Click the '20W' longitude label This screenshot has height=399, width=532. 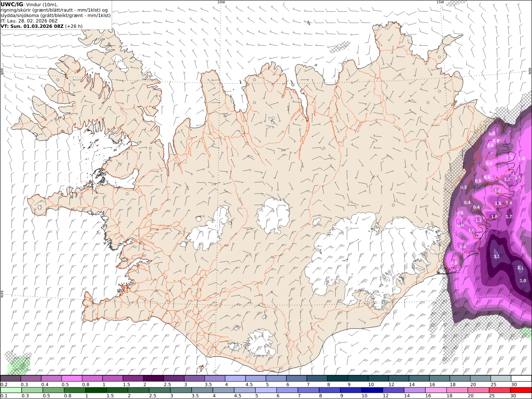(x=221, y=2)
